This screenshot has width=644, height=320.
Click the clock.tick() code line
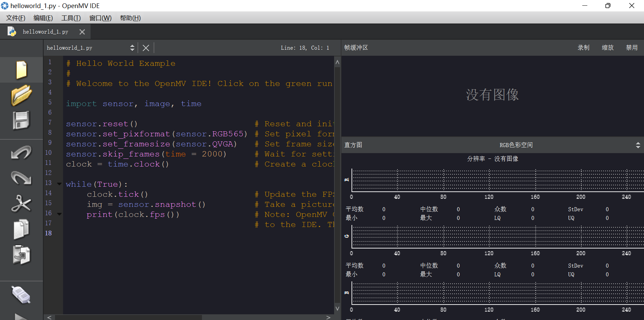[117, 194]
